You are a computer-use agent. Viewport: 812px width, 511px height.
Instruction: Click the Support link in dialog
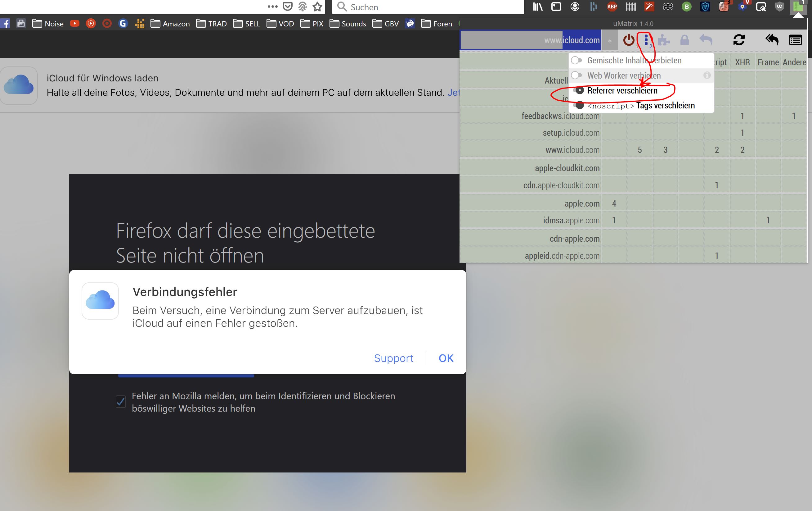(393, 358)
